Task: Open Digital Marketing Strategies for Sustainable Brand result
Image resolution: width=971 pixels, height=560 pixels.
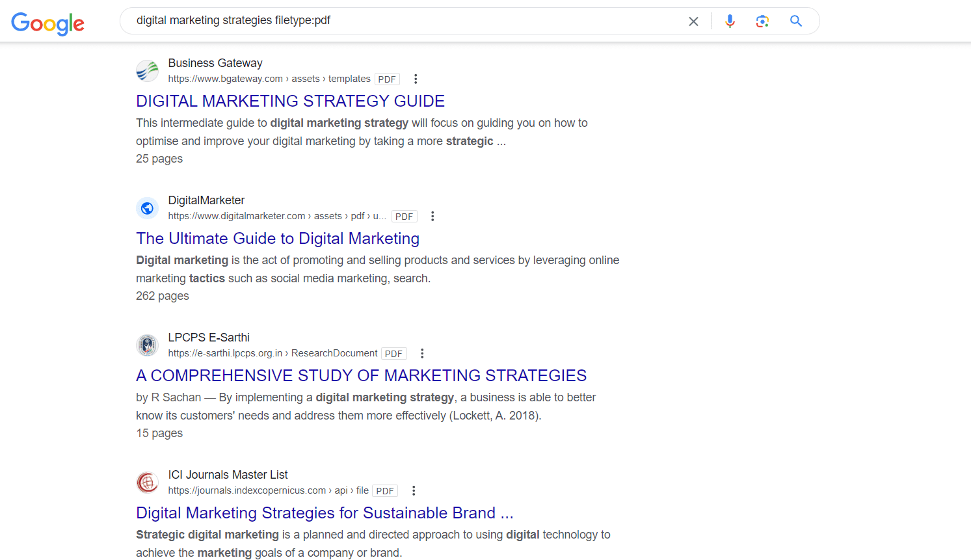Action: pos(325,513)
